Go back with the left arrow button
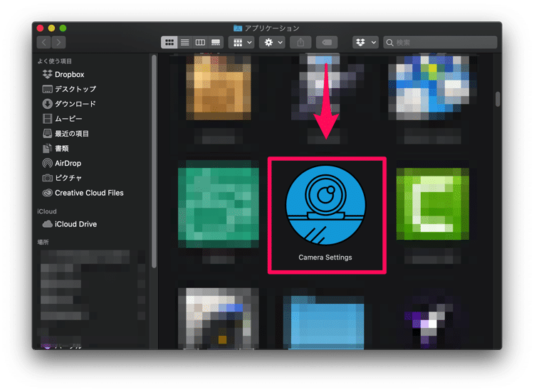The image size is (534, 392). [44, 42]
